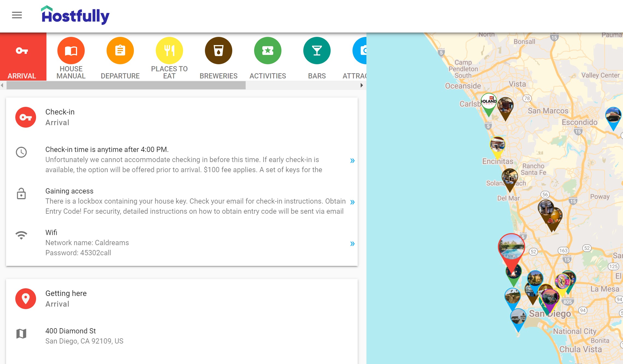This screenshot has width=623, height=364.
Task: Select the Arrival key tab
Action: tap(22, 57)
